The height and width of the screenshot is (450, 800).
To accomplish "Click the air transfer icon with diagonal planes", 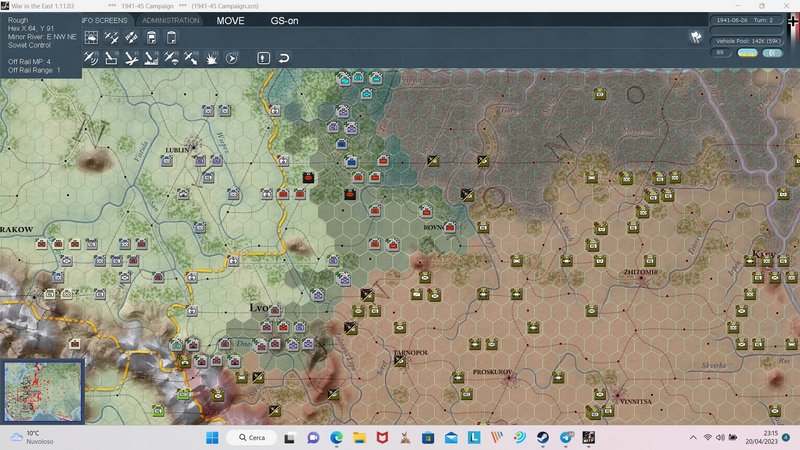I will pos(131,38).
